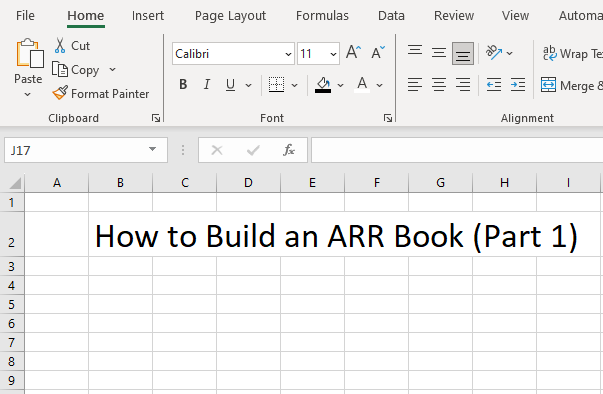This screenshot has width=603, height=394.
Task: Switch to the Home tab
Action: coord(86,16)
